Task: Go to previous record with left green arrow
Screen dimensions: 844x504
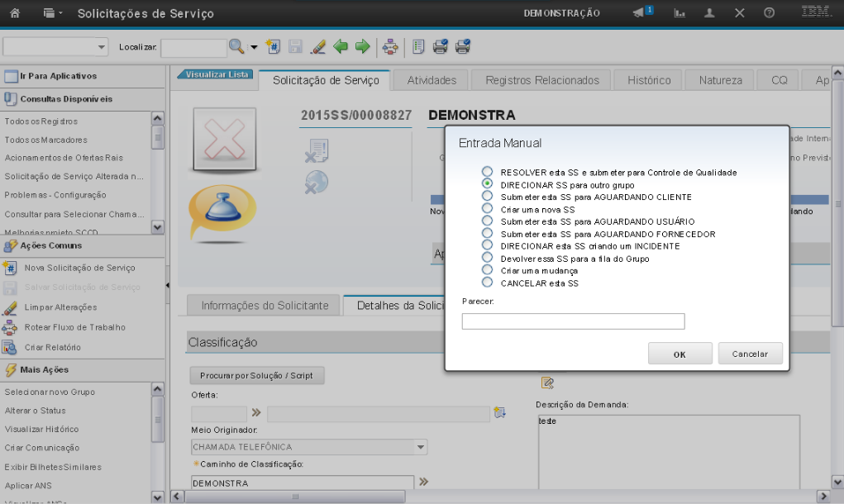Action: click(341, 47)
